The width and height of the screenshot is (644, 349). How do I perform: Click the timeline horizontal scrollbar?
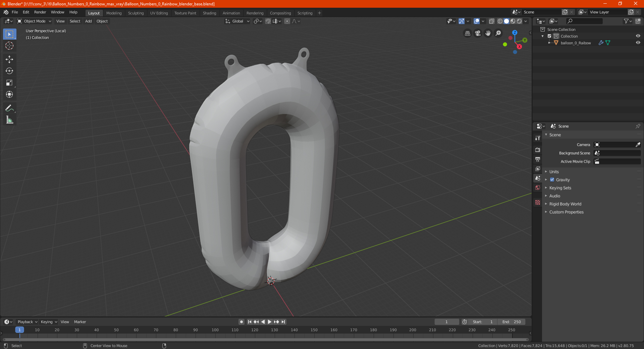tap(266, 340)
